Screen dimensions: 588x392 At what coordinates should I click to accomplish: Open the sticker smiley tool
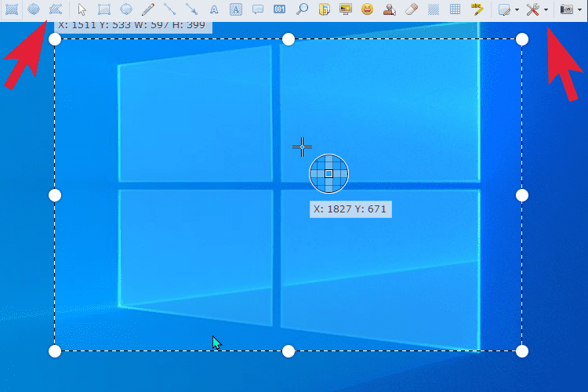(x=368, y=9)
